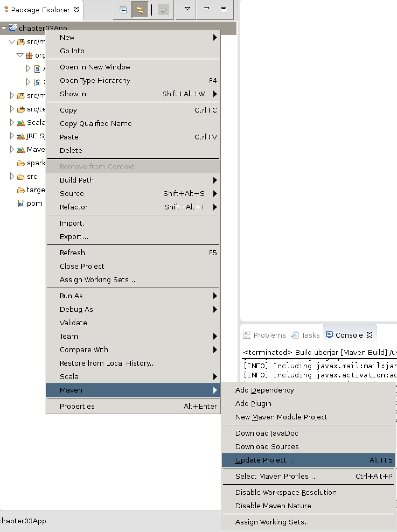
Task: Choose Export... from the menu
Action: coord(133,237)
